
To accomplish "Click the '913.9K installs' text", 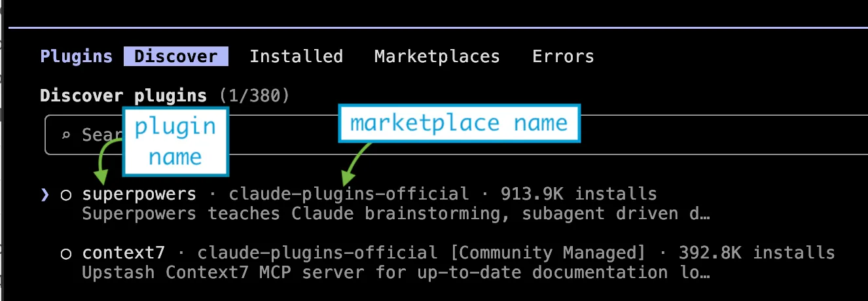I will pos(579,194).
